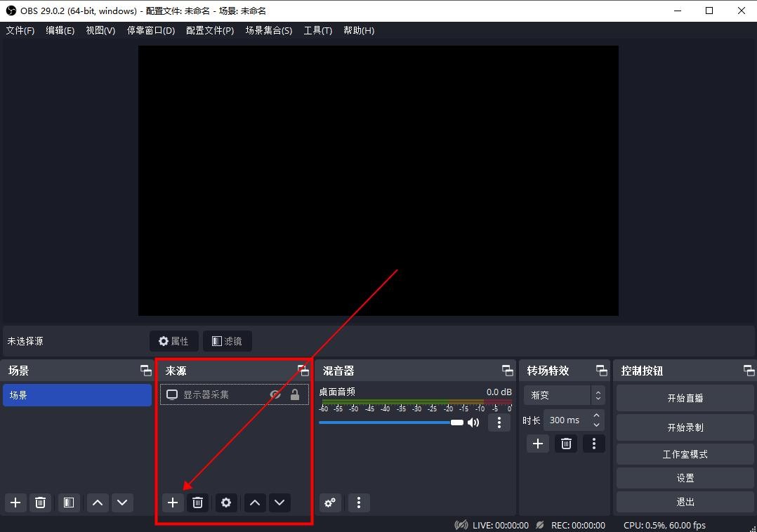Click the 开始录制 button

click(685, 427)
